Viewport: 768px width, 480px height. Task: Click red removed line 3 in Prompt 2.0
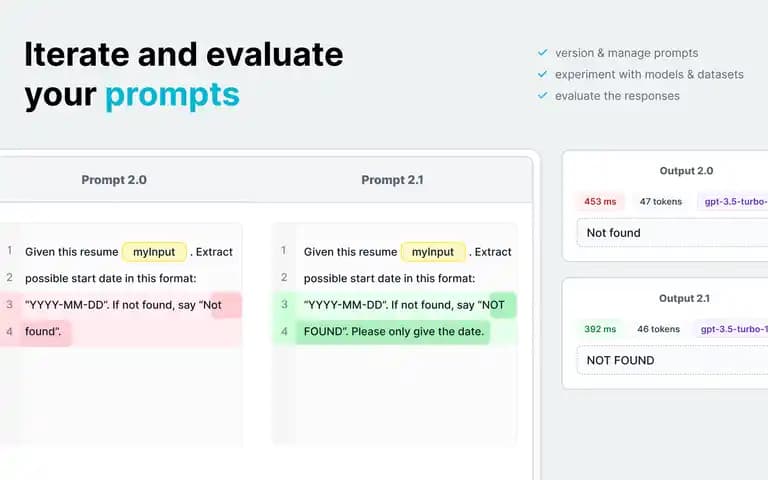point(121,305)
